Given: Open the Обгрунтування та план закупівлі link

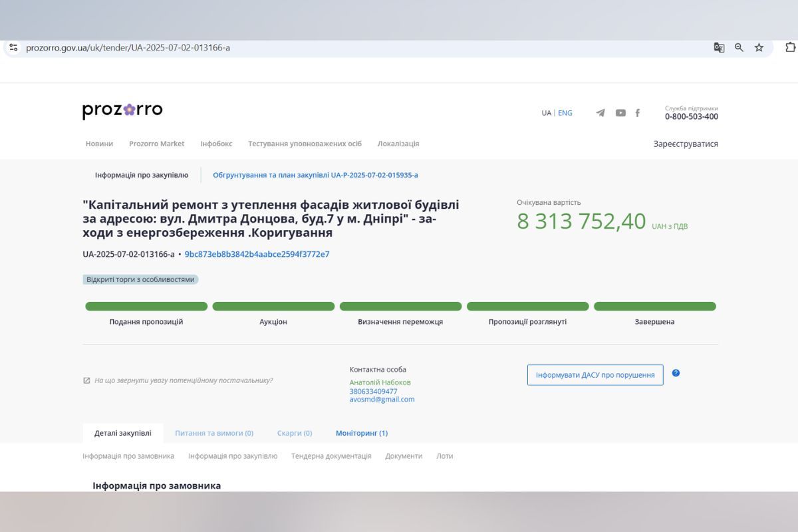Looking at the screenshot, I should pyautogui.click(x=315, y=175).
